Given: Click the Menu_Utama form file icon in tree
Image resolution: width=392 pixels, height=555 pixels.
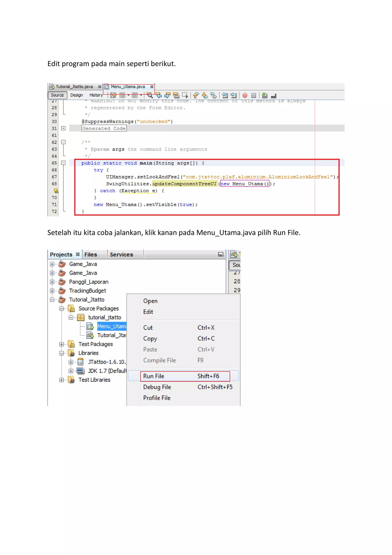Looking at the screenshot, I should pos(90,327).
